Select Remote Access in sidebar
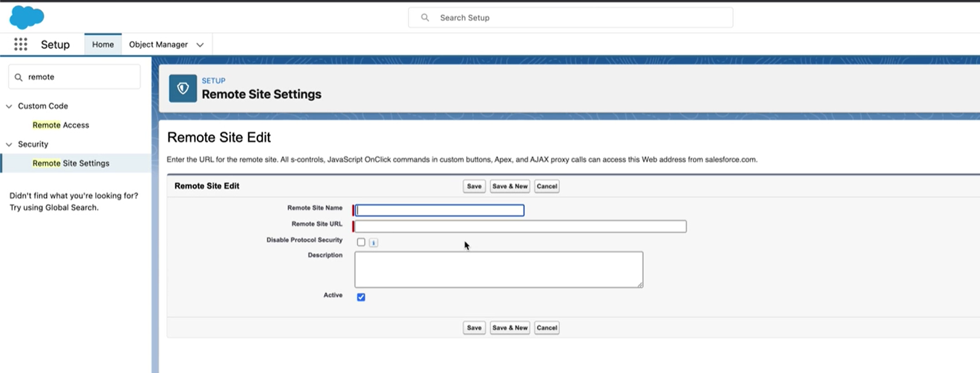980x373 pixels. click(61, 125)
